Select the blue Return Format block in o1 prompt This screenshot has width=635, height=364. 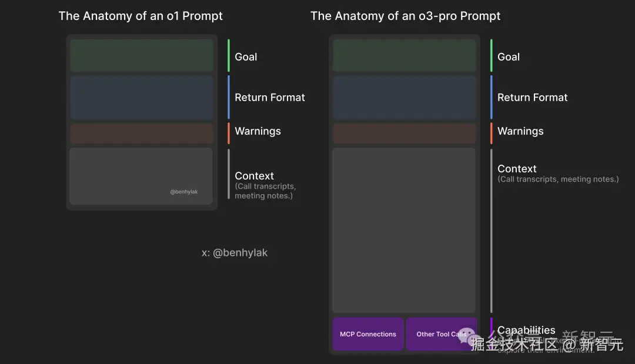click(142, 98)
